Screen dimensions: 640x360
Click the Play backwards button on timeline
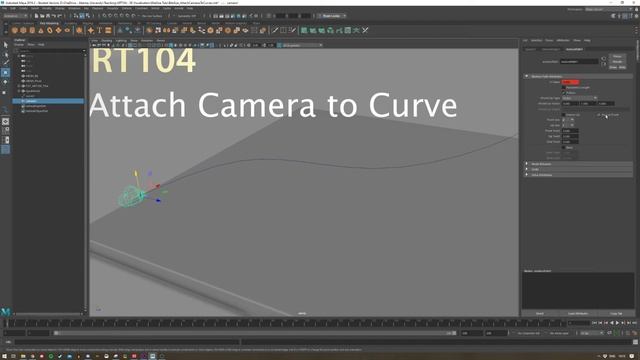click(x=611, y=323)
